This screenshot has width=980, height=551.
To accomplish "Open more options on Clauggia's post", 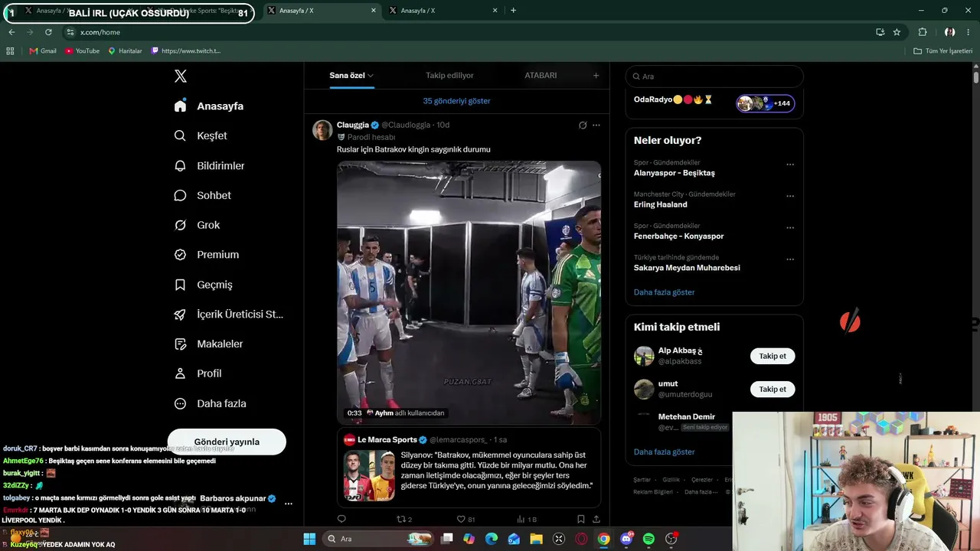I will click(596, 125).
